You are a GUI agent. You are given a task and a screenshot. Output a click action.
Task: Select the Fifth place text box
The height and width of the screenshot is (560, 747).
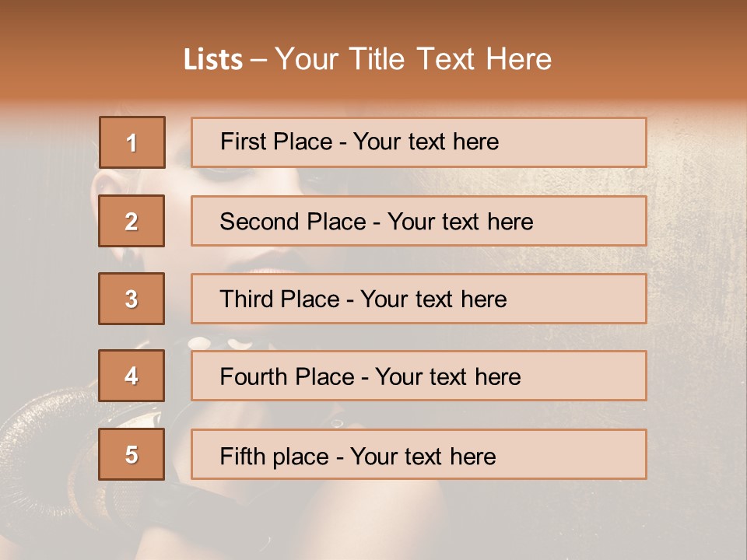[419, 454]
